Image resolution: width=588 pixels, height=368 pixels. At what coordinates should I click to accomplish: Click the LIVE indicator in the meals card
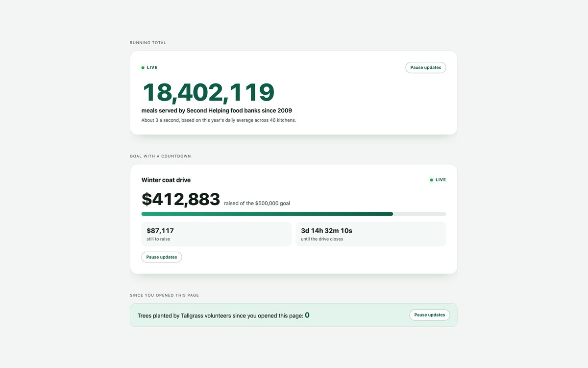tap(149, 68)
